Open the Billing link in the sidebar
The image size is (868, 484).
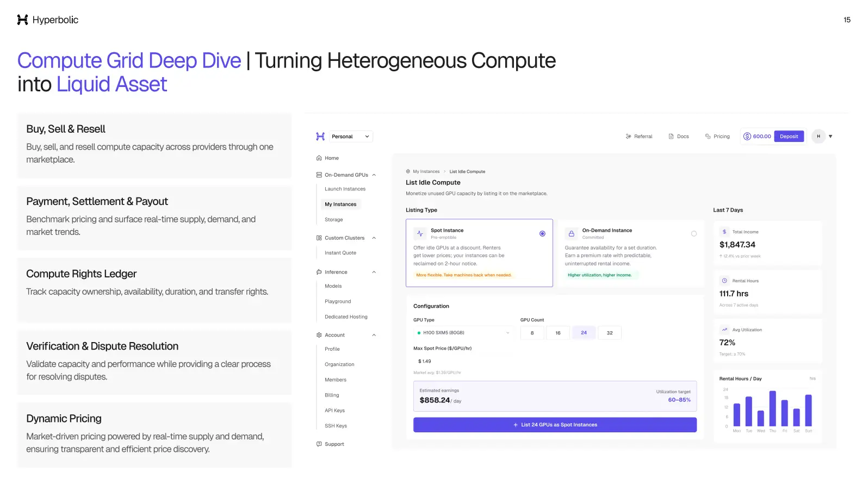coord(332,395)
